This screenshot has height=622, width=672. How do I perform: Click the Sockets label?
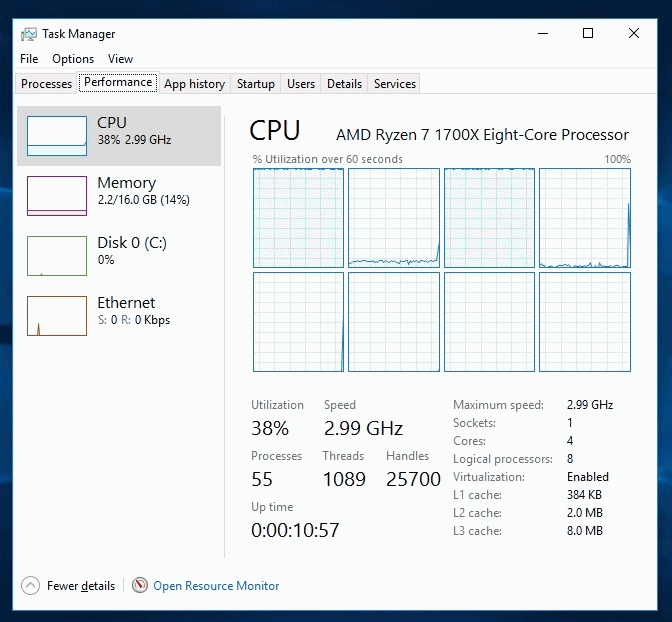[474, 423]
